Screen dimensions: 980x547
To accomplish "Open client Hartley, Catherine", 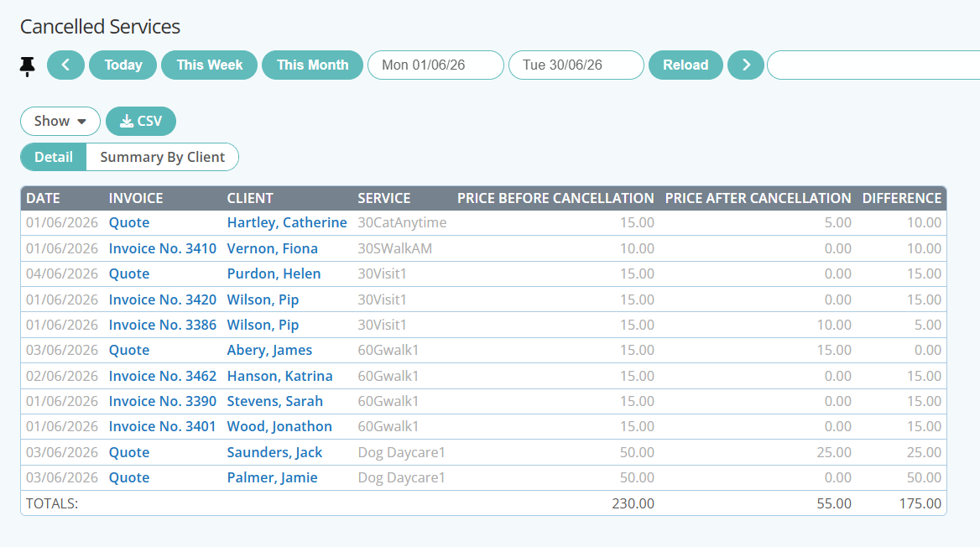I will tap(287, 222).
